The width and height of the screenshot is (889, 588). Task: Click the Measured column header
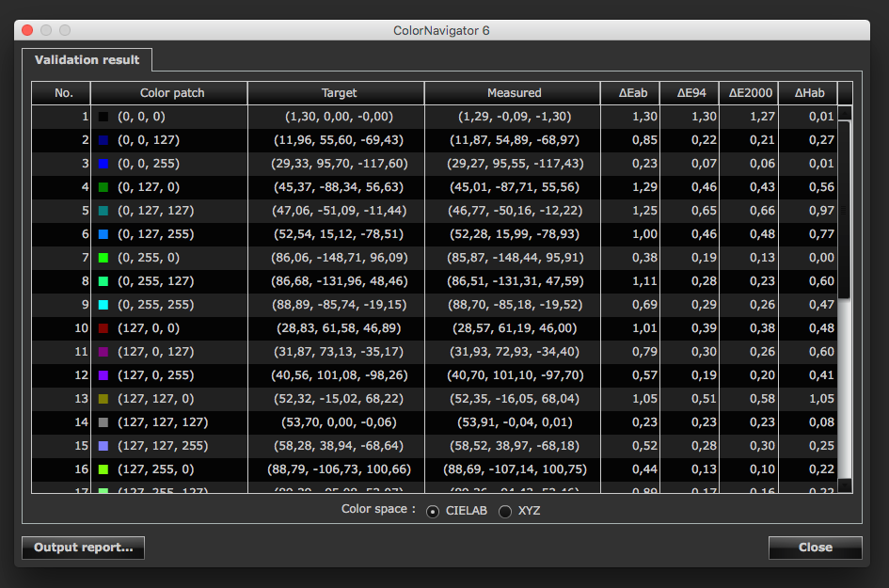point(514,93)
